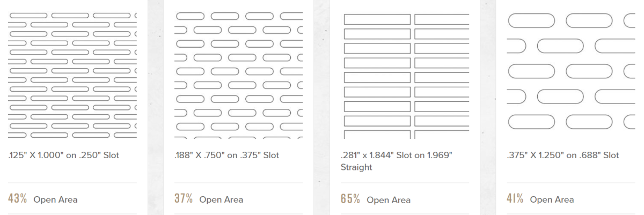
Task: Select the 65% open area value
Action: [x=350, y=199]
